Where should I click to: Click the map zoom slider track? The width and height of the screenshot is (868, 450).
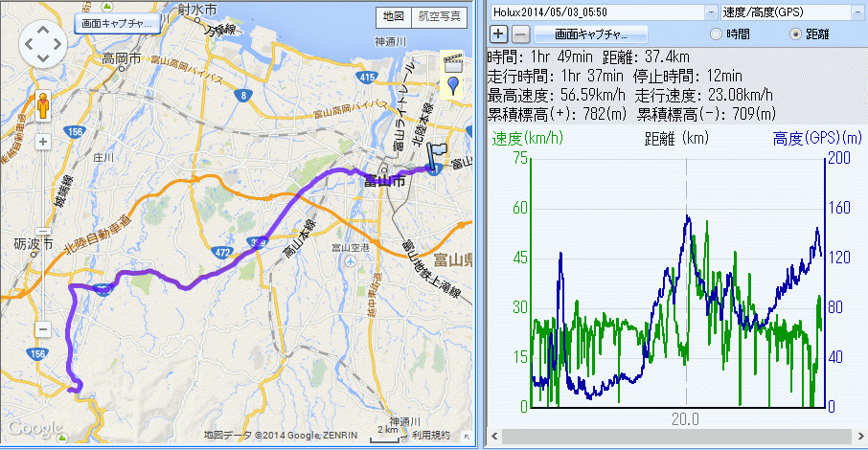tap(42, 236)
